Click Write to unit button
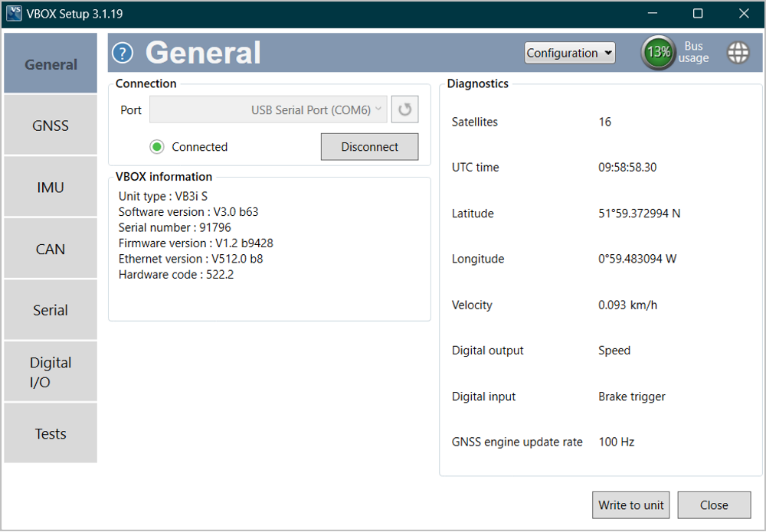The width and height of the screenshot is (766, 532). click(630, 504)
